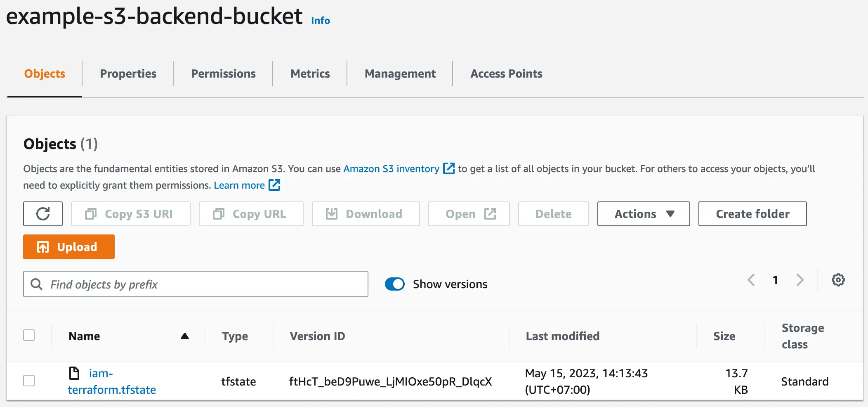Screen dimensions: 868x407
Task: Go to next page of objects
Action: [800, 280]
